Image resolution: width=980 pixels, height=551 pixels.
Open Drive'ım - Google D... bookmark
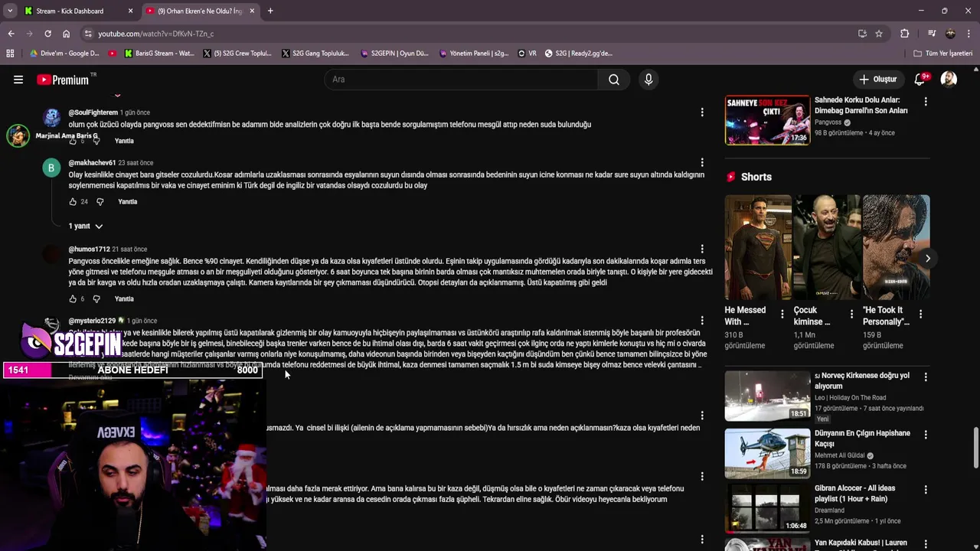click(64, 54)
